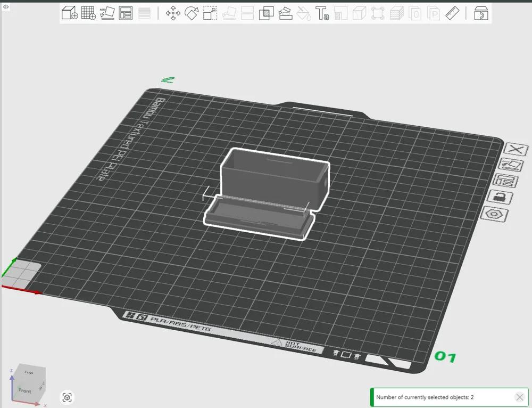The image size is (532, 408).
Task: Click the Front face of view cube
Action: click(x=25, y=390)
